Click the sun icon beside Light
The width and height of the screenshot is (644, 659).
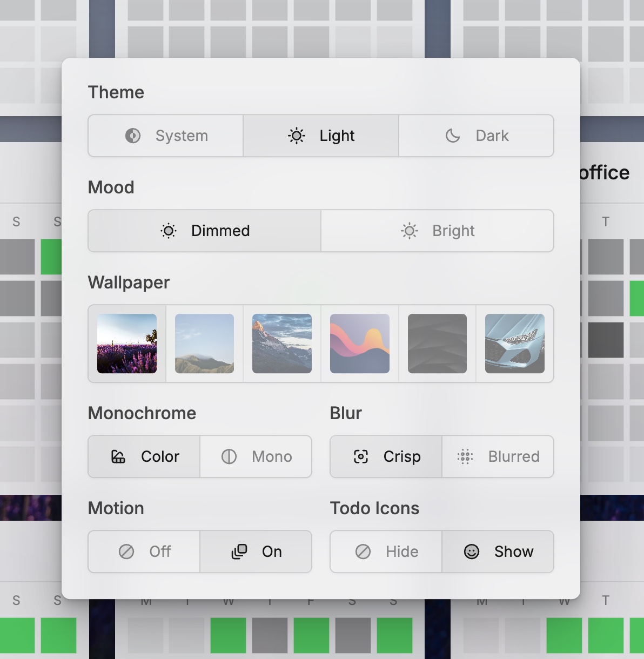pos(297,136)
